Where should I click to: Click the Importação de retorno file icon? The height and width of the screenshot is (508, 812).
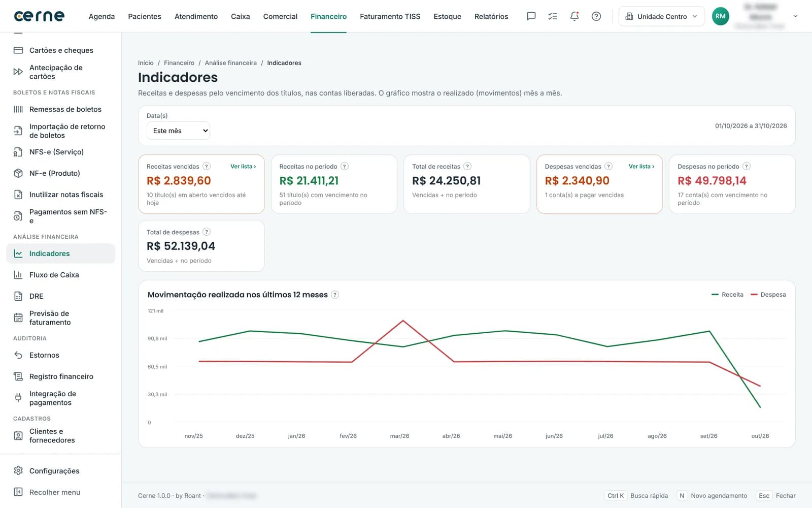18,131
